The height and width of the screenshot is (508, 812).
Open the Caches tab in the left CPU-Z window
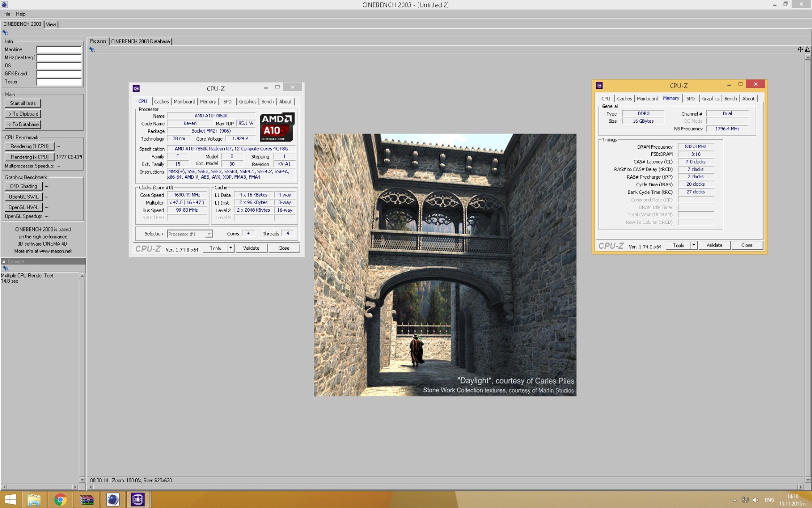point(161,102)
